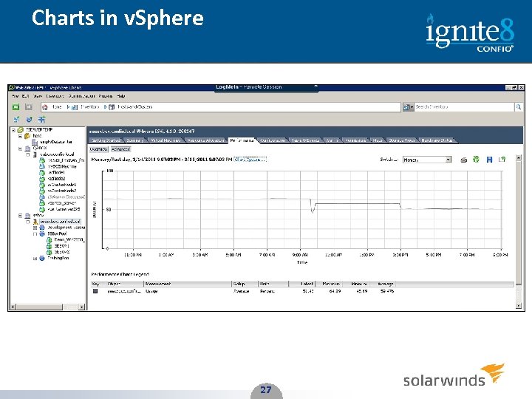Select the VSERVERTEMP vCenter server item
The width and height of the screenshot is (532, 399).
[x=39, y=129]
